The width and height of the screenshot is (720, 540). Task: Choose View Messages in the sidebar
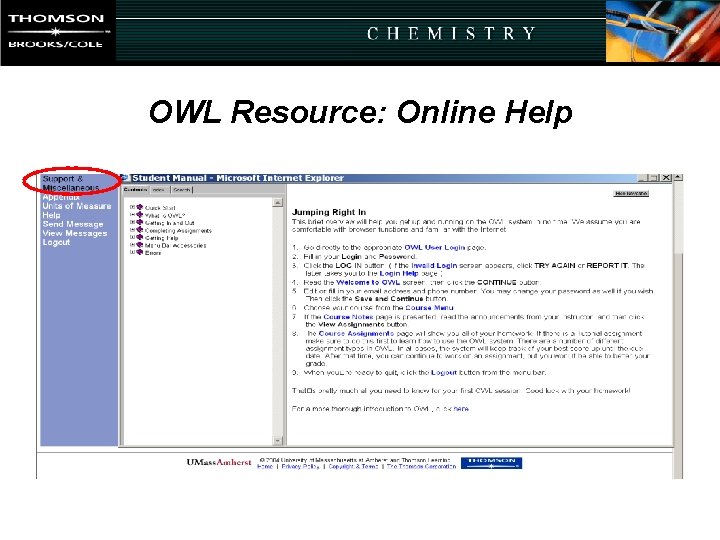75,233
